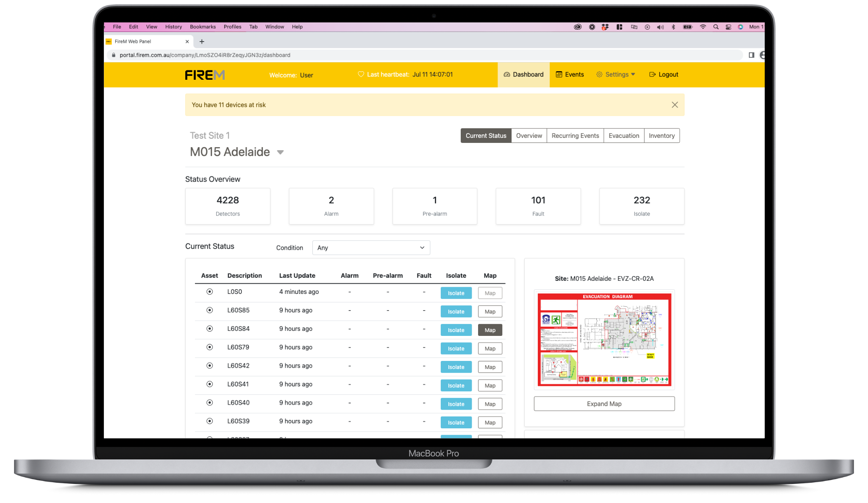Image resolution: width=868 pixels, height=503 pixels.
Task: Isolate the L60S84 device
Action: pyautogui.click(x=456, y=330)
